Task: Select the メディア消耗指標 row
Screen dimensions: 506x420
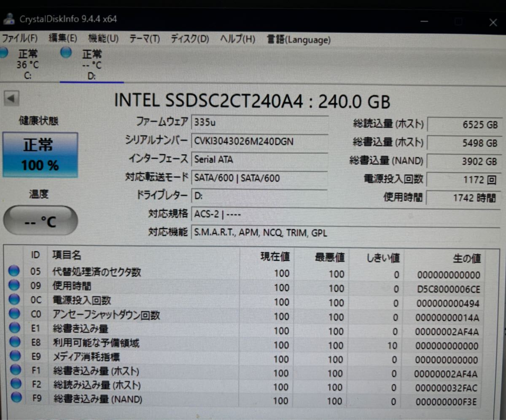Action: coord(86,357)
